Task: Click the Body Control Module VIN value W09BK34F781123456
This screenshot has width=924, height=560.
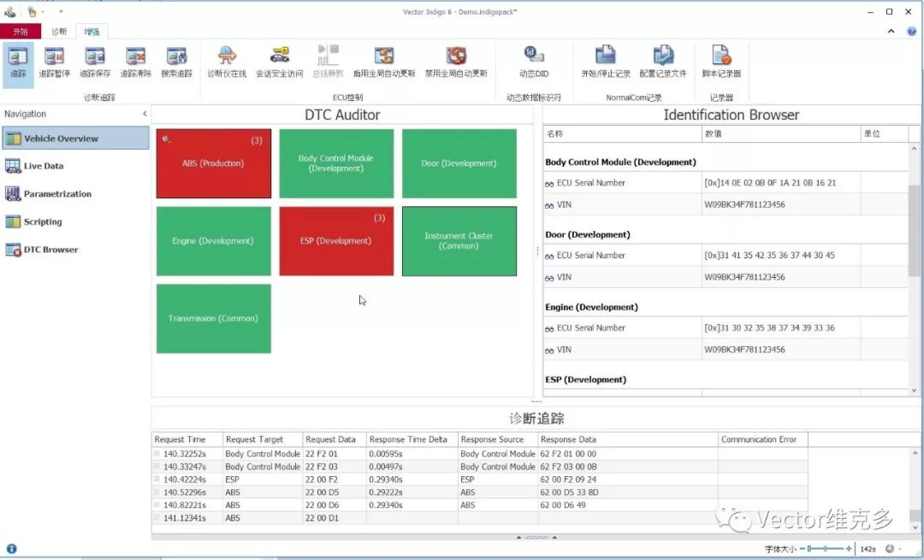Action: [x=744, y=205]
